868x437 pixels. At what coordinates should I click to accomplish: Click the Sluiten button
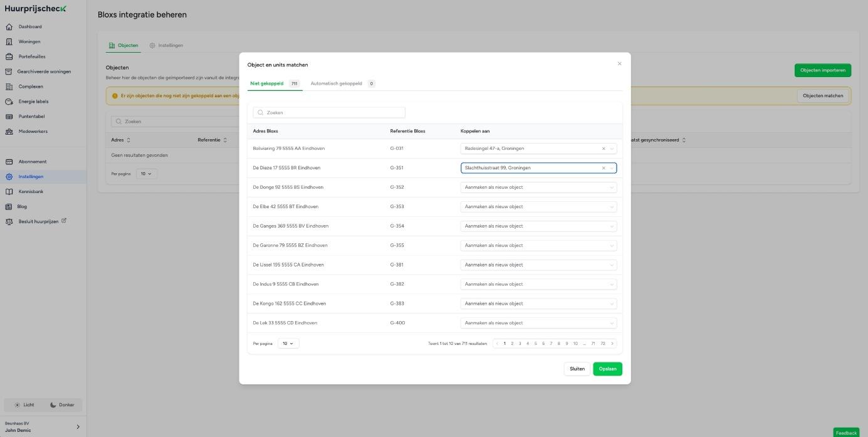[x=577, y=369]
